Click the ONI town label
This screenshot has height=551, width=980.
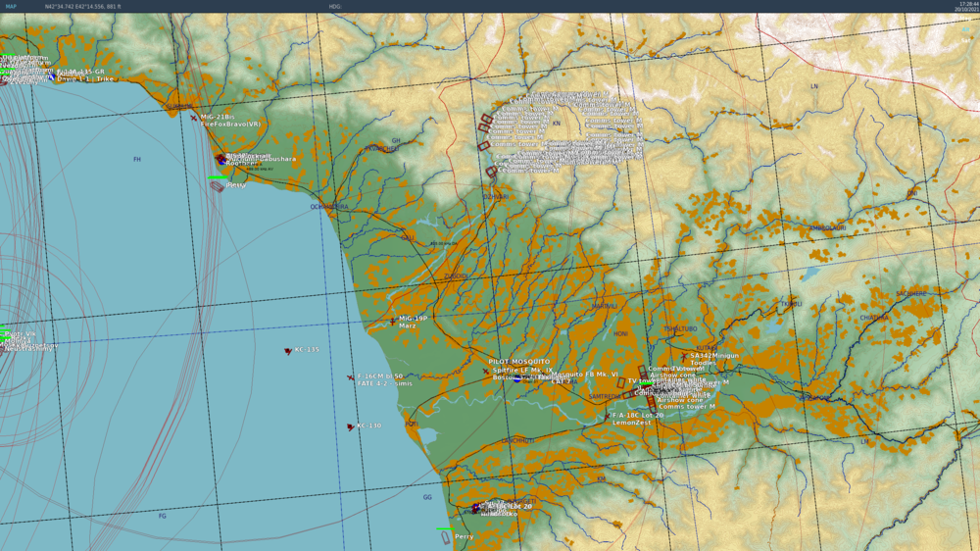pos(912,193)
